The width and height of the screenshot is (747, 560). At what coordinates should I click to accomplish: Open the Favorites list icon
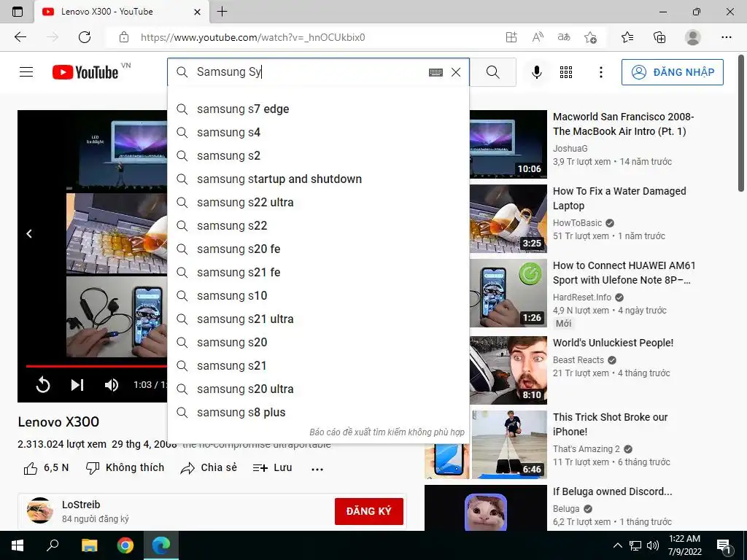(x=627, y=37)
